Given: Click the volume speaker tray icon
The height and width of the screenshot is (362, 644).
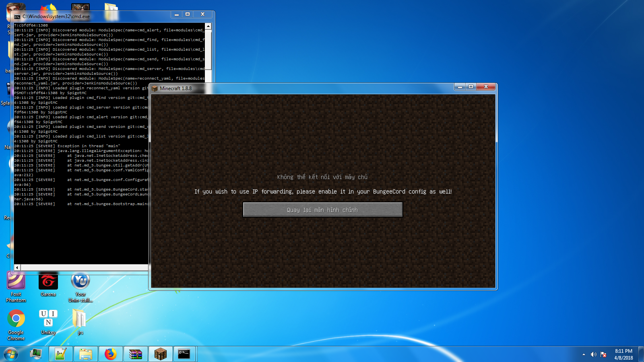Looking at the screenshot, I should (593, 354).
